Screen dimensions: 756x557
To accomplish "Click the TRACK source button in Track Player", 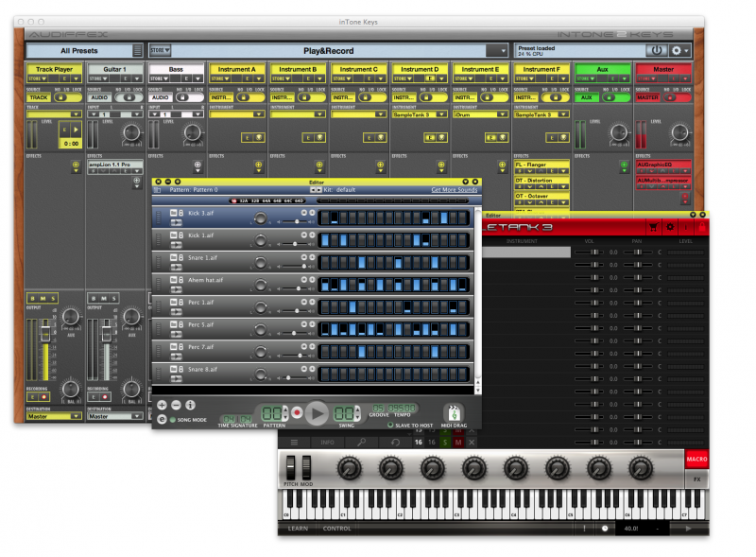I will click(x=39, y=97).
